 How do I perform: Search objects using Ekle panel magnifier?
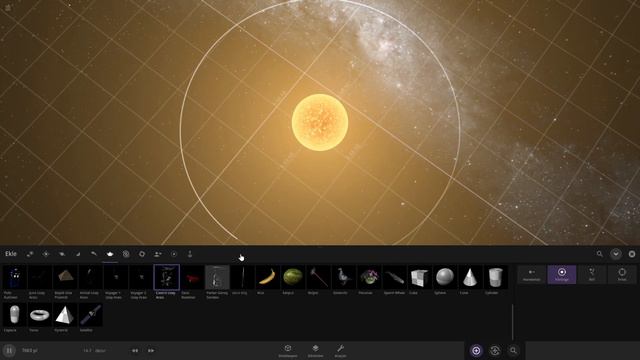click(x=600, y=254)
